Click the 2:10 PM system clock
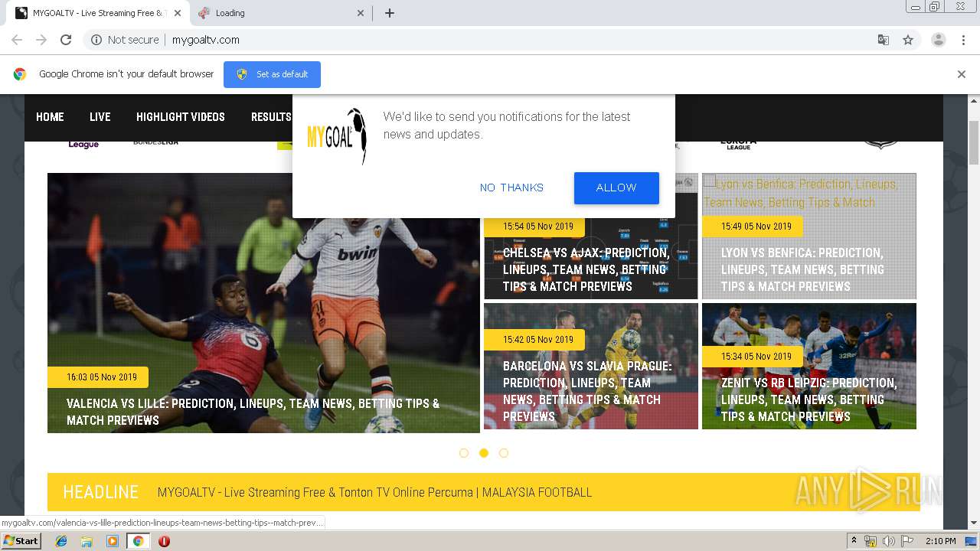 click(x=941, y=541)
